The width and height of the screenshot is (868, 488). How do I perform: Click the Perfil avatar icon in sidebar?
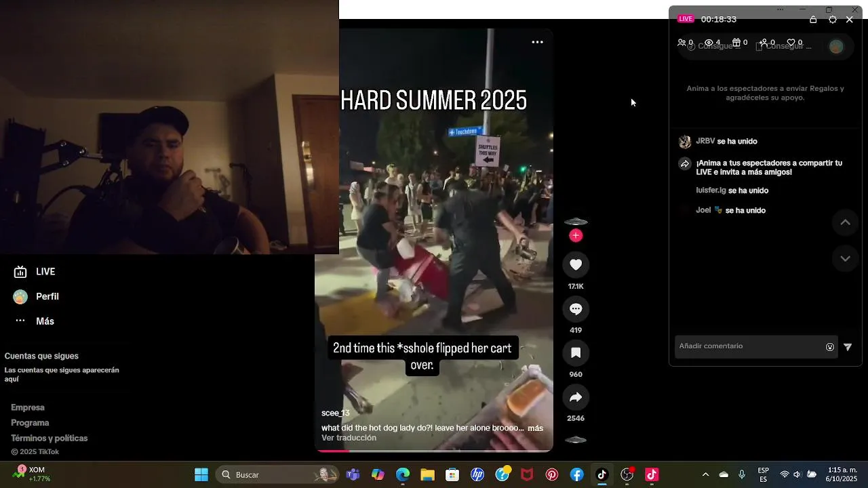20,297
